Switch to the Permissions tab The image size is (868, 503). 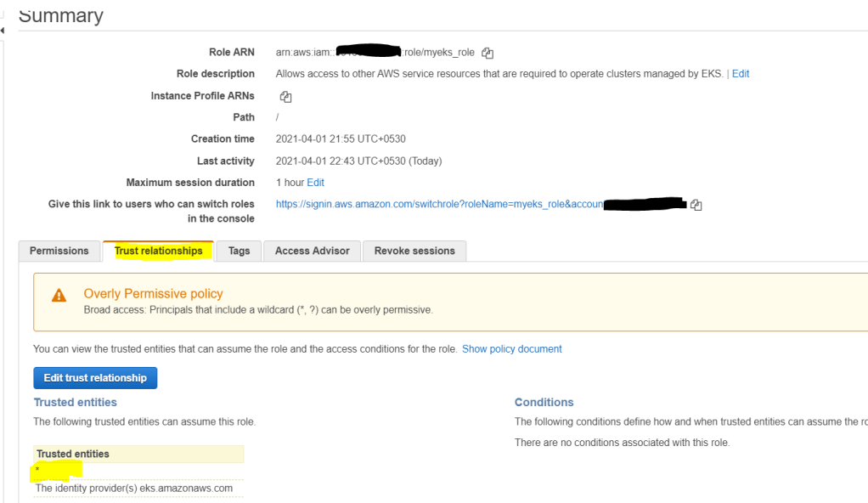tap(59, 251)
